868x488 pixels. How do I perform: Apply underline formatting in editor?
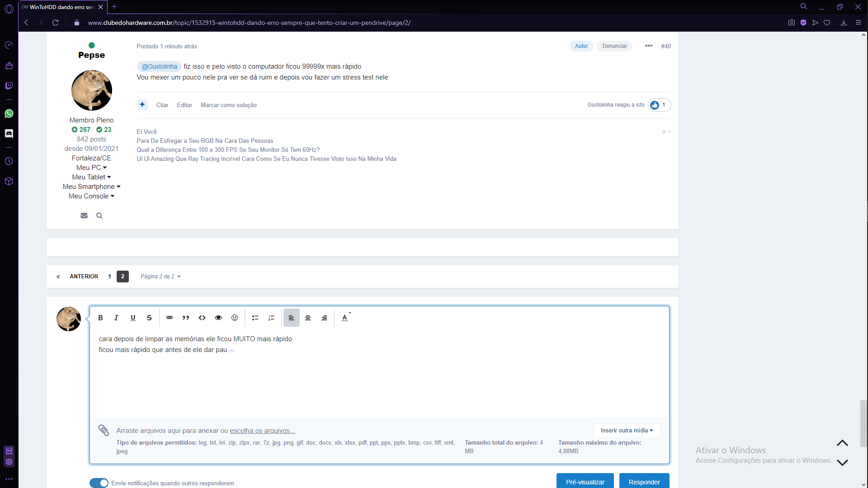pos(133,318)
